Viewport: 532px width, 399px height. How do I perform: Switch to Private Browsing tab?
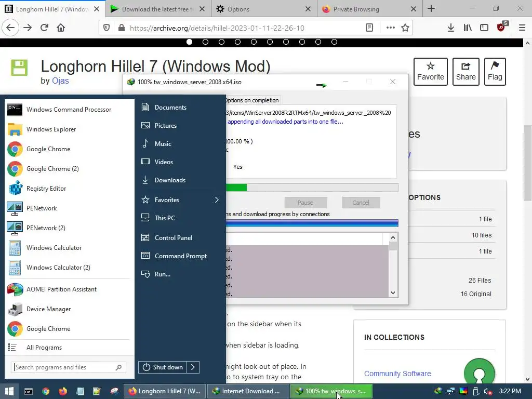[x=370, y=9]
